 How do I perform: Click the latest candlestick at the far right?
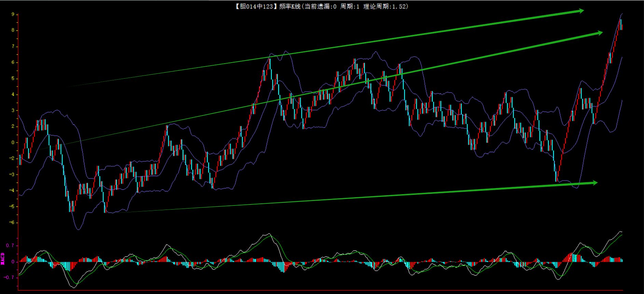[622, 27]
